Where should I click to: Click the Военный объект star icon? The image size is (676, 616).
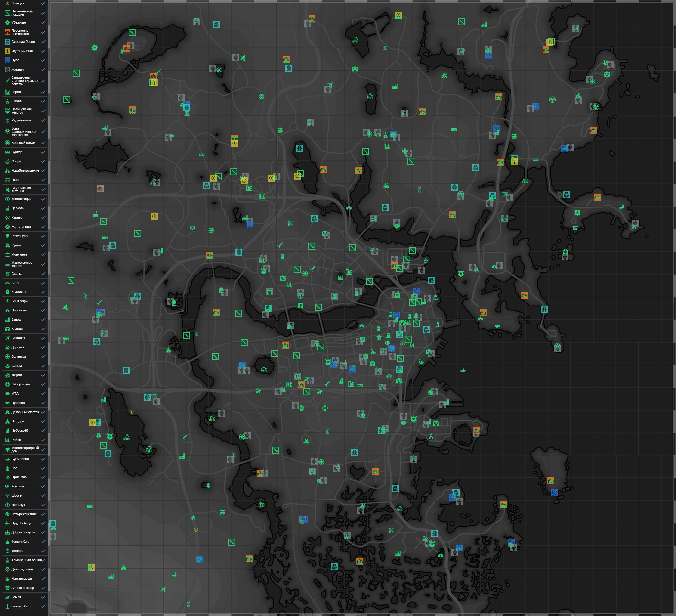coord(7,143)
